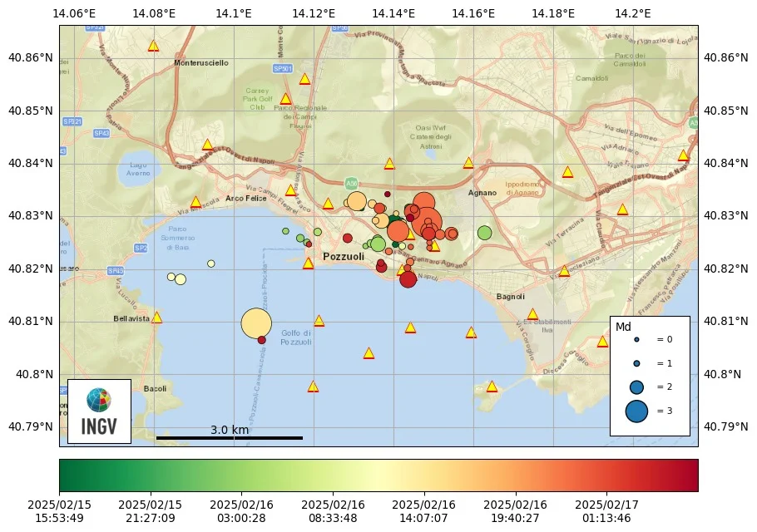This screenshot has width=757, height=532.
Task: Click the left 40.79°N latitude label
Action: (x=31, y=427)
